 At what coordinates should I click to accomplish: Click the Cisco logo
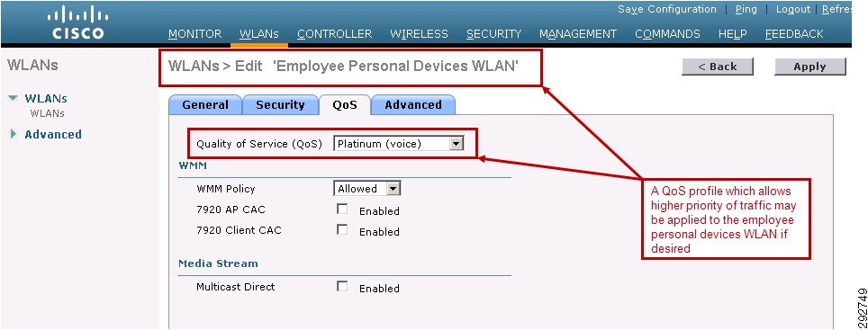[78, 22]
